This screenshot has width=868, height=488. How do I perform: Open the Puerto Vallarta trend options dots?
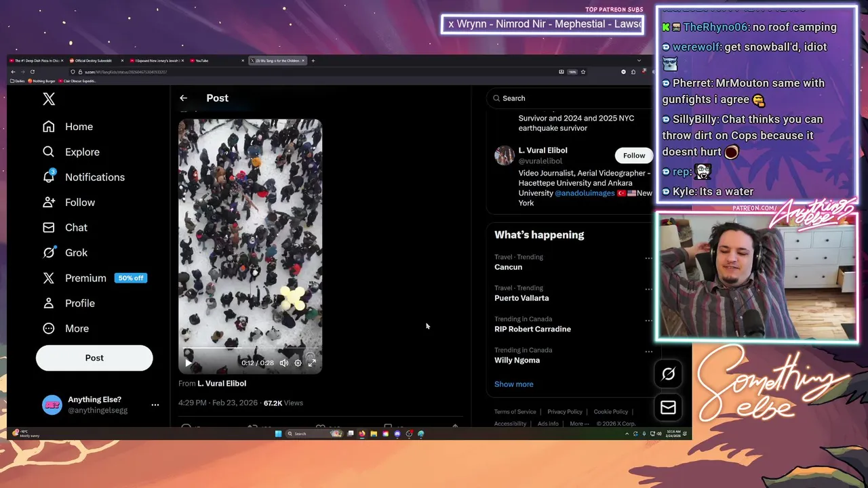pos(648,289)
